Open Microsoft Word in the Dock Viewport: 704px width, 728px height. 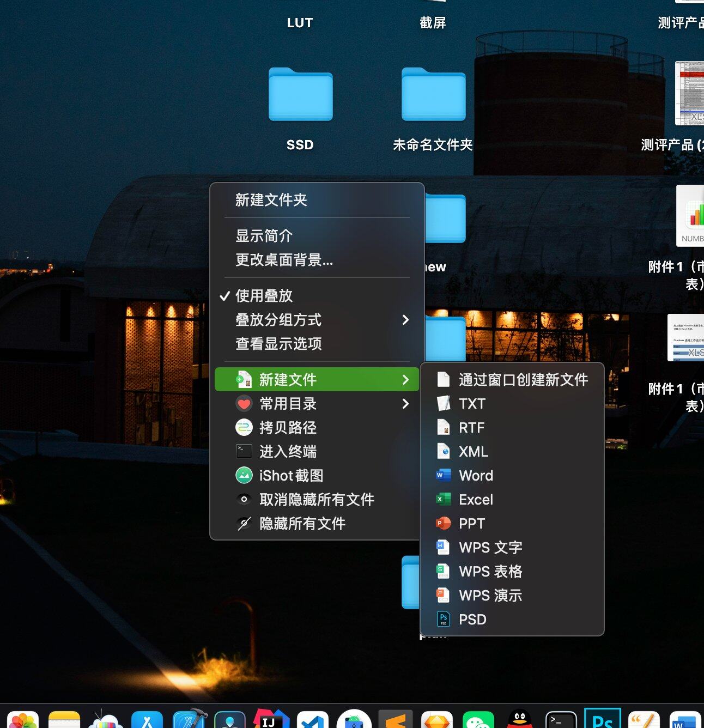pyautogui.click(x=685, y=719)
